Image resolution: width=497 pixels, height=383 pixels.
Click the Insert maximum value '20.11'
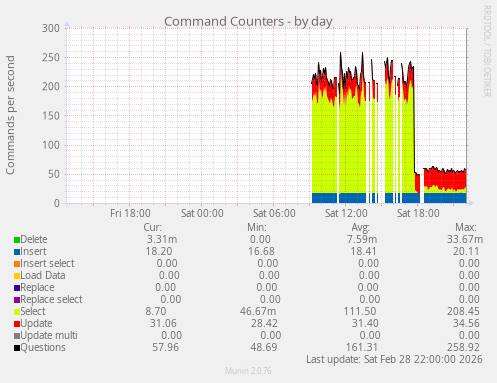pos(466,251)
